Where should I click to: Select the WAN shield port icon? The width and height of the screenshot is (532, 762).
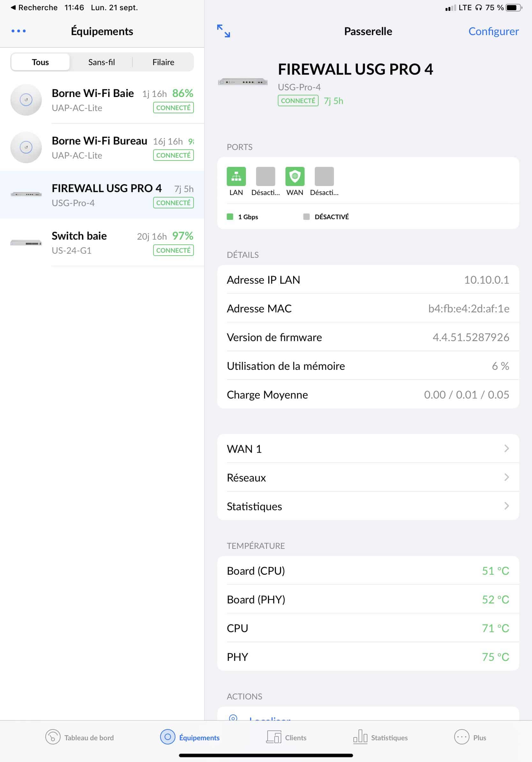(x=294, y=176)
